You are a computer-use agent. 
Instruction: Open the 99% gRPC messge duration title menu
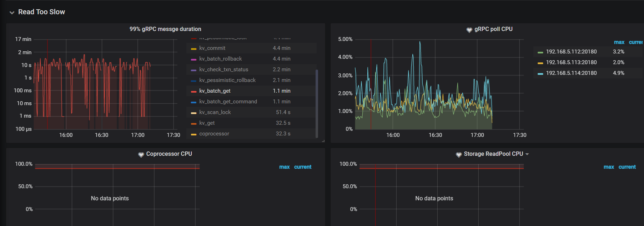(165, 29)
